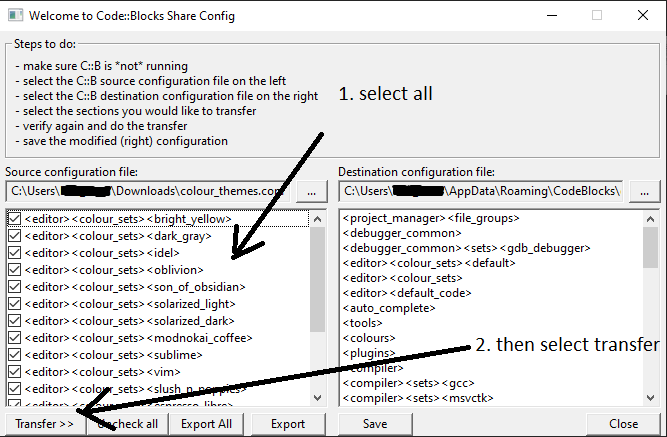Click the Uncheck all button

pos(128,424)
